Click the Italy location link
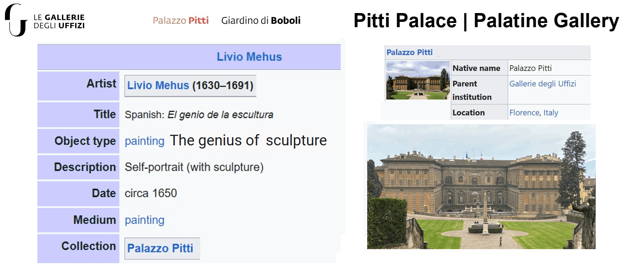Screen dimensions: 644x265 pos(551,113)
